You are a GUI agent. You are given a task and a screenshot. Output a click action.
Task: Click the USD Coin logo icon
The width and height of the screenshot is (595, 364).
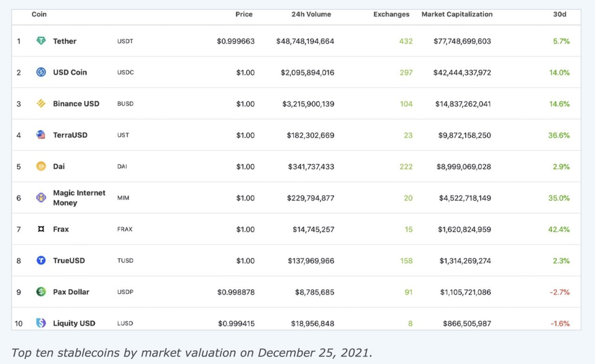(41, 72)
